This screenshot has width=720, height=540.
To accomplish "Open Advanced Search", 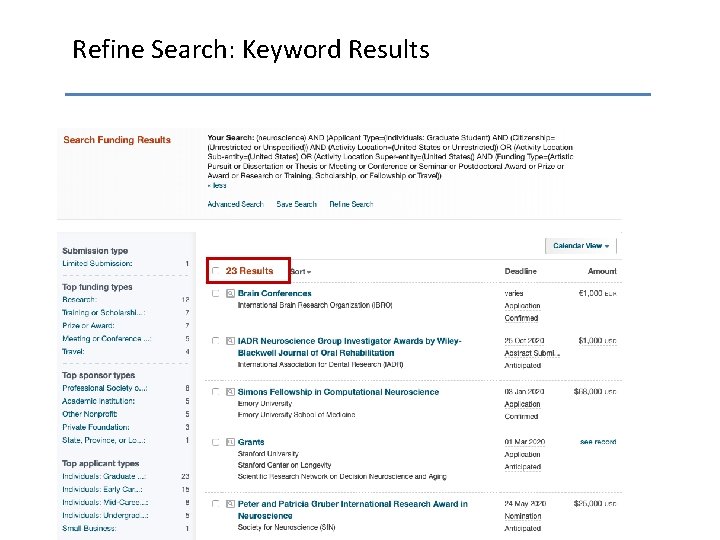I will coord(235,204).
